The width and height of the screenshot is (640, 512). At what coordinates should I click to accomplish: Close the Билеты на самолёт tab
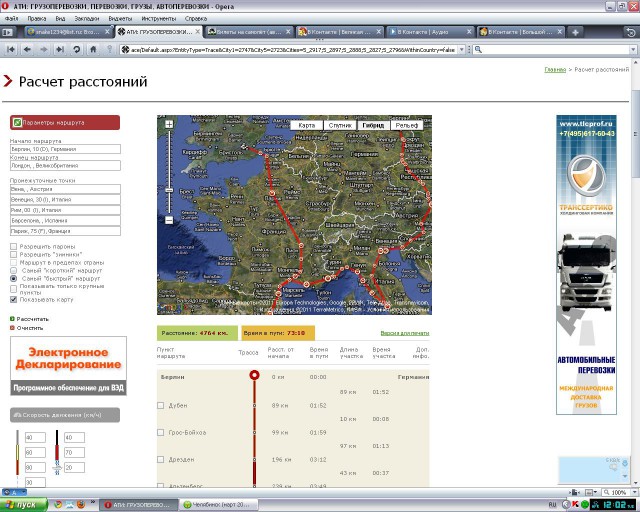tap(288, 31)
